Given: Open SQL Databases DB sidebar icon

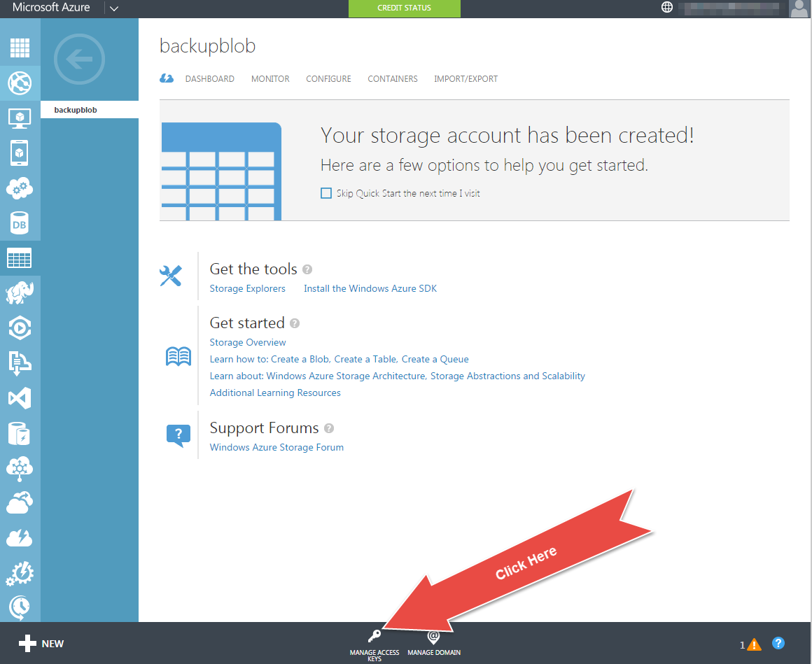Looking at the screenshot, I should [x=20, y=224].
